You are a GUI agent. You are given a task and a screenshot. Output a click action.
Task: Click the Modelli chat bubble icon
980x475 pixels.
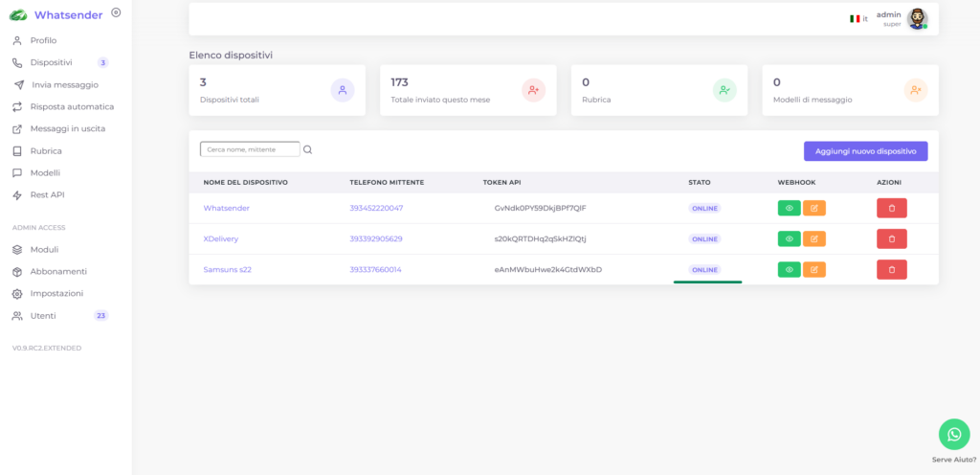click(x=17, y=173)
